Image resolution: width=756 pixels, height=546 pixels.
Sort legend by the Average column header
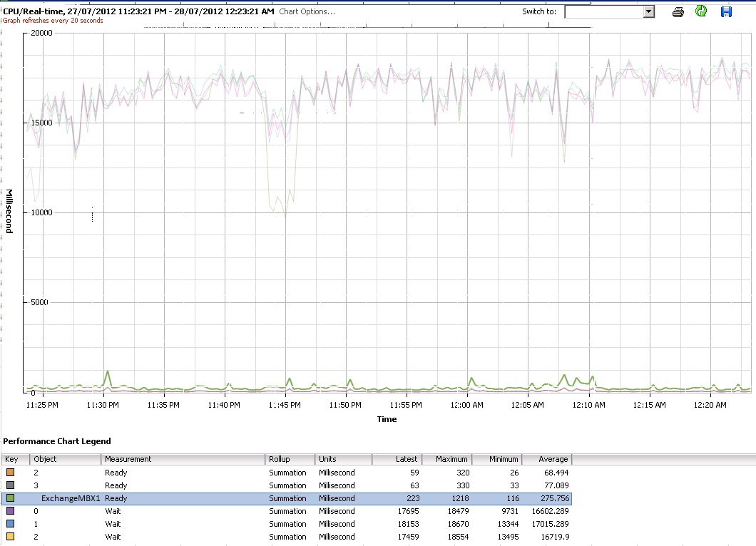[547, 459]
